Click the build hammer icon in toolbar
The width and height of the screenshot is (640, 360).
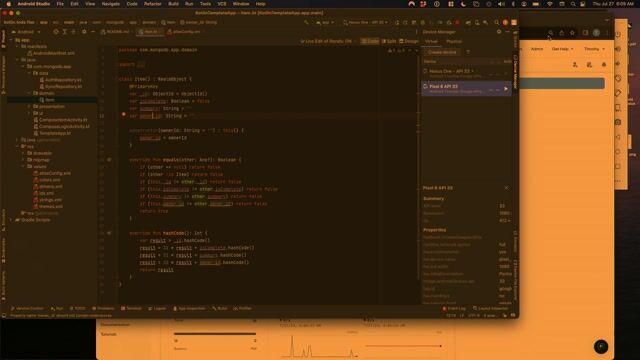[x=307, y=22]
